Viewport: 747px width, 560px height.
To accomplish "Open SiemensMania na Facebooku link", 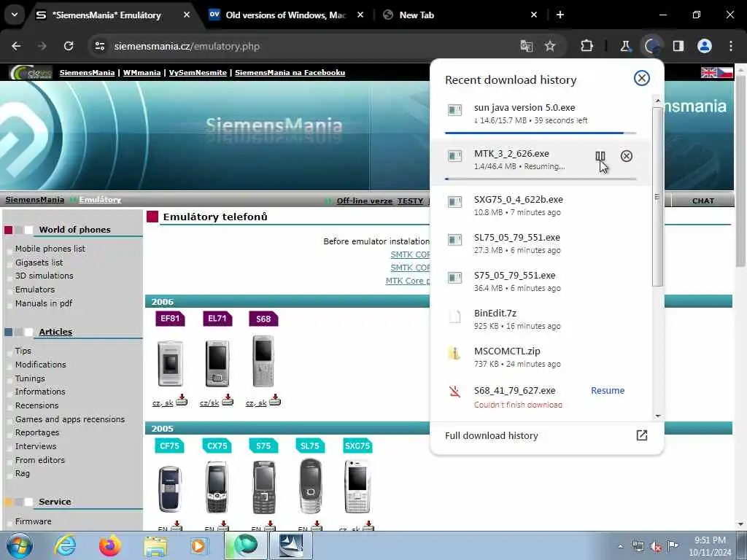I will tap(290, 72).
